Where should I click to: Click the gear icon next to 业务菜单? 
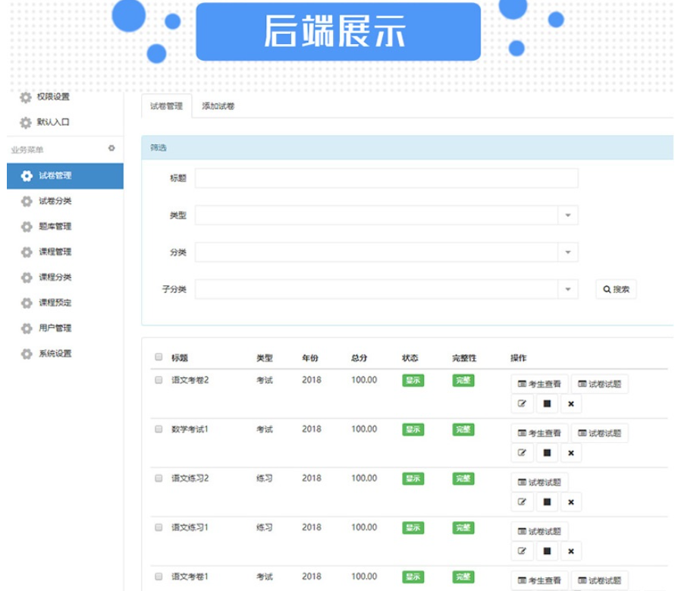point(112,147)
